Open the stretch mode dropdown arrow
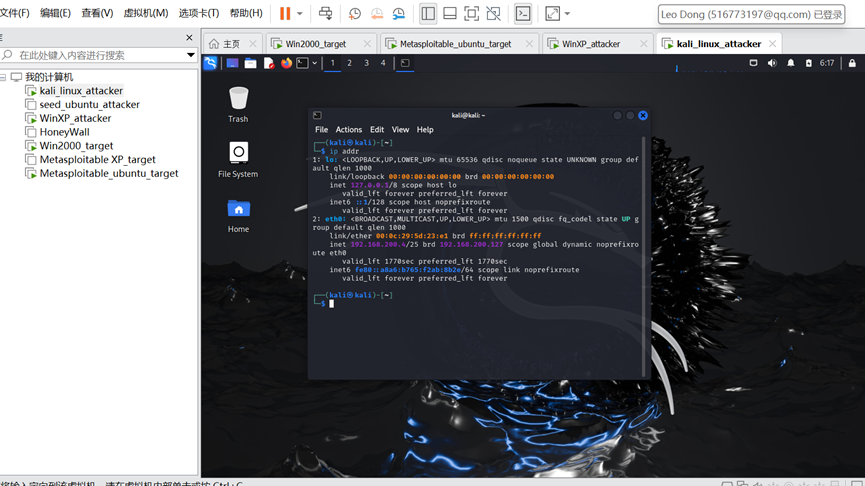The height and width of the screenshot is (486, 865). click(x=567, y=13)
